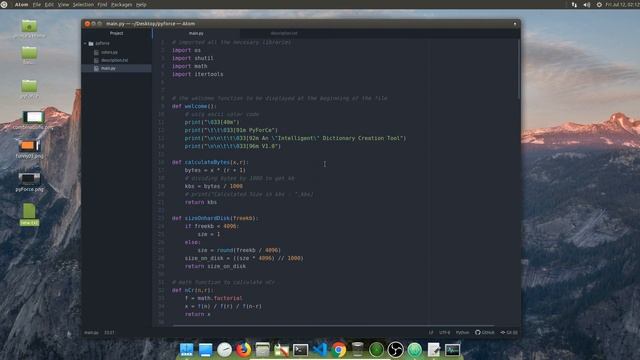The image size is (640, 360).
Task: Open the paint/tools app icon in dock
Action: [x=281, y=350]
